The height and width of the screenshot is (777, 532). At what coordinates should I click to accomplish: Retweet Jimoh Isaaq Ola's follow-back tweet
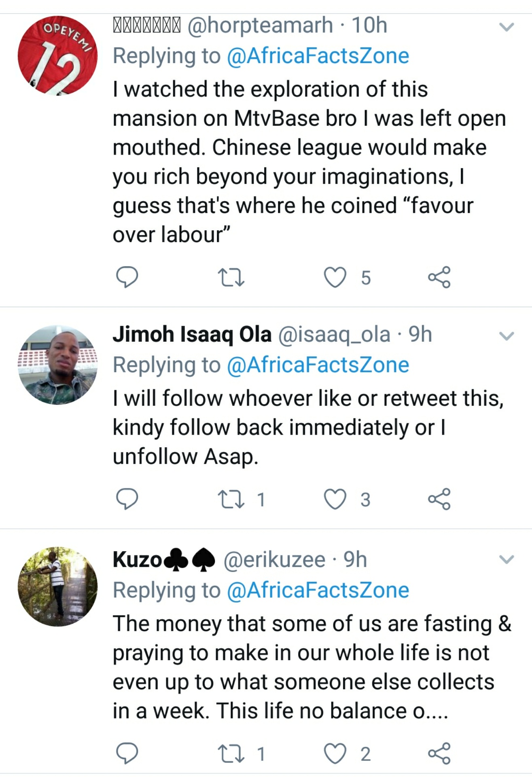point(231,499)
